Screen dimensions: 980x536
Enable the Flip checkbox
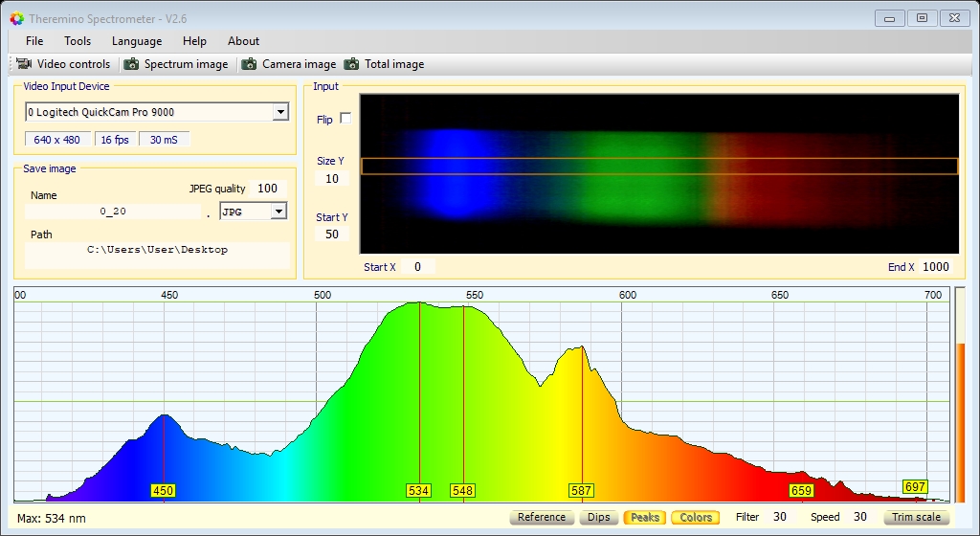pyautogui.click(x=345, y=119)
